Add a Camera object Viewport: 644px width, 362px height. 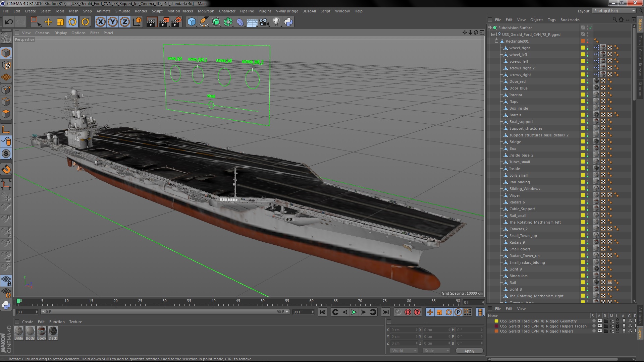[x=264, y=22]
